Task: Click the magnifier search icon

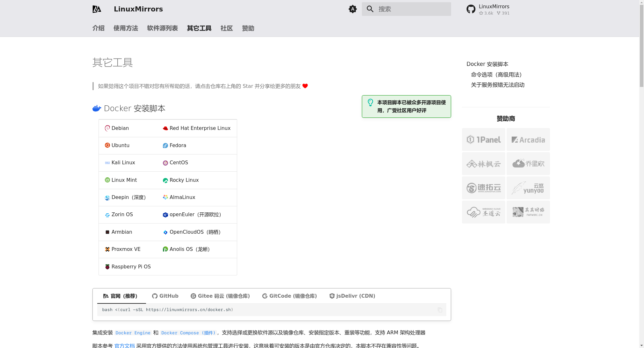Action: coord(370,9)
